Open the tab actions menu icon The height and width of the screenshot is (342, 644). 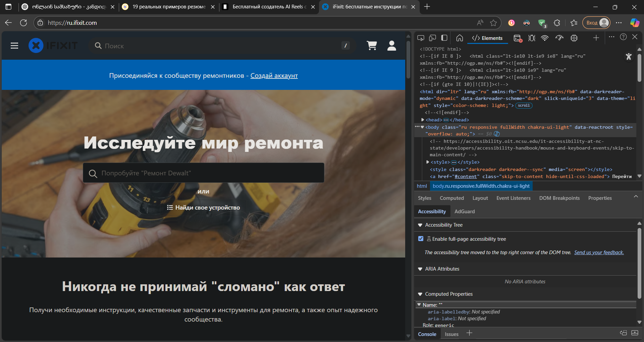point(8,7)
